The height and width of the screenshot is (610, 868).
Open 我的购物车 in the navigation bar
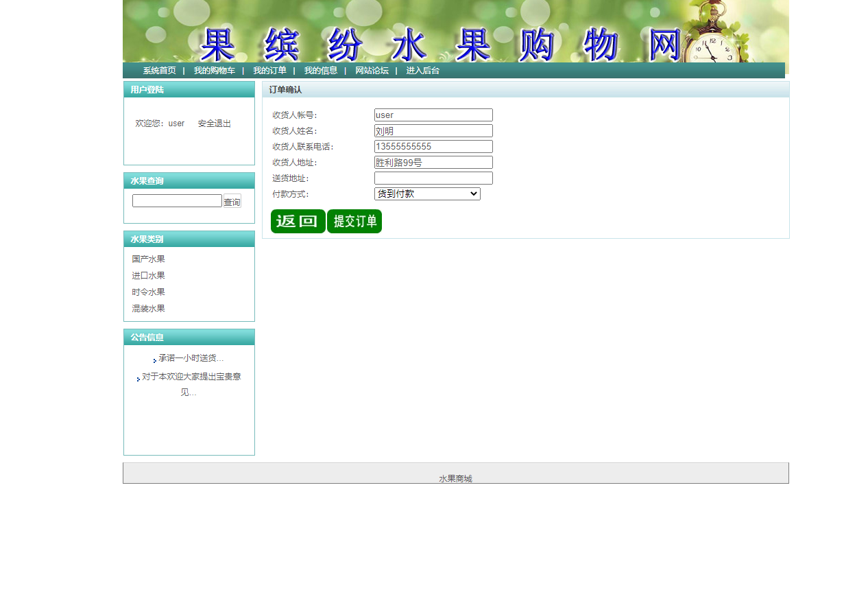click(x=214, y=71)
